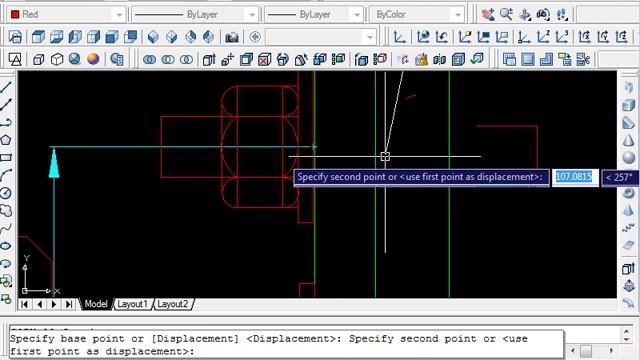Click command window scroll up arrow

[627, 331]
